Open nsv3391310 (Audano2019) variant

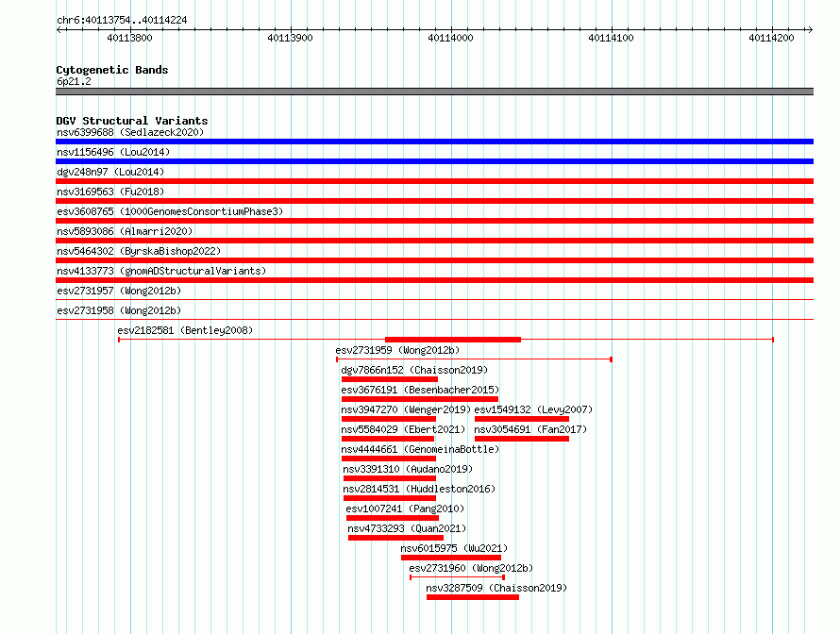click(x=409, y=469)
